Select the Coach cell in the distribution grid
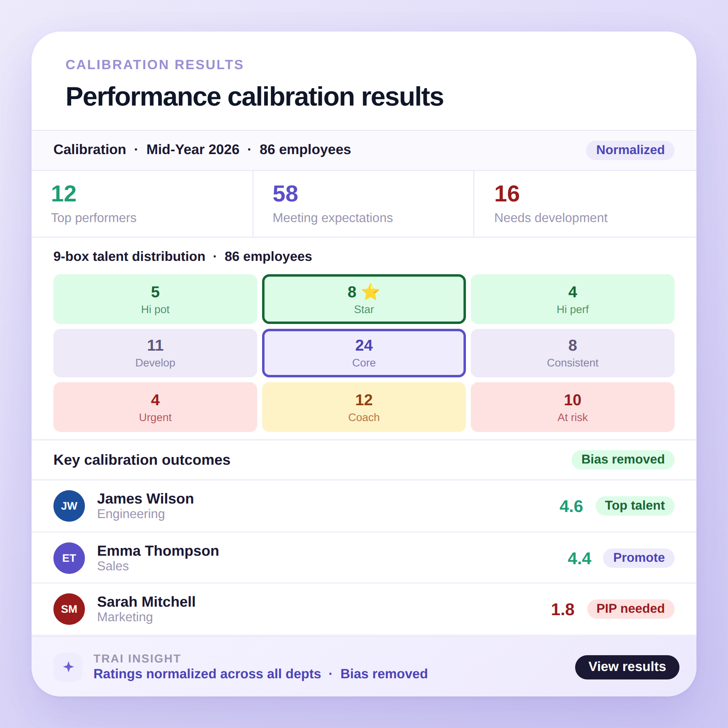Image resolution: width=728 pixels, height=728 pixels. (363, 407)
